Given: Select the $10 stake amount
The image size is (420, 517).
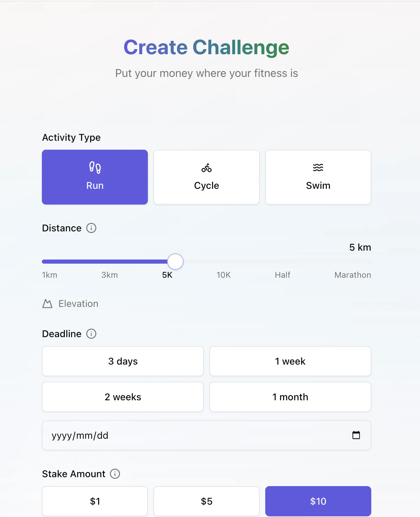Looking at the screenshot, I should 318,501.
